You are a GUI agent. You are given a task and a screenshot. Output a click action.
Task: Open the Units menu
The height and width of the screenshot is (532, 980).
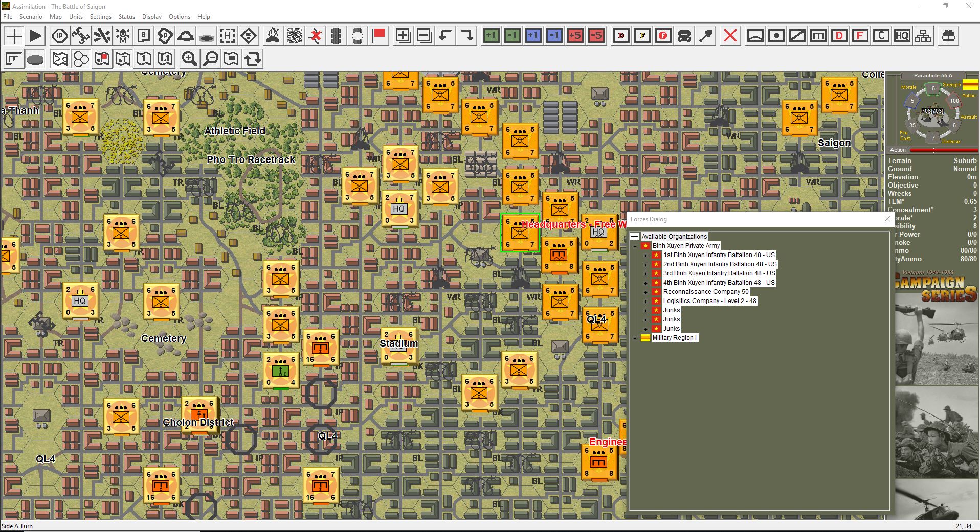(76, 17)
